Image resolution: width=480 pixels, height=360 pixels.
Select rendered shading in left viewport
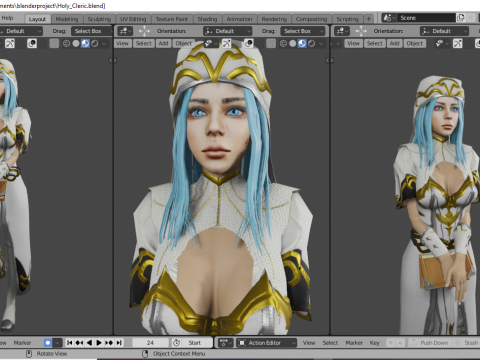(x=95, y=43)
